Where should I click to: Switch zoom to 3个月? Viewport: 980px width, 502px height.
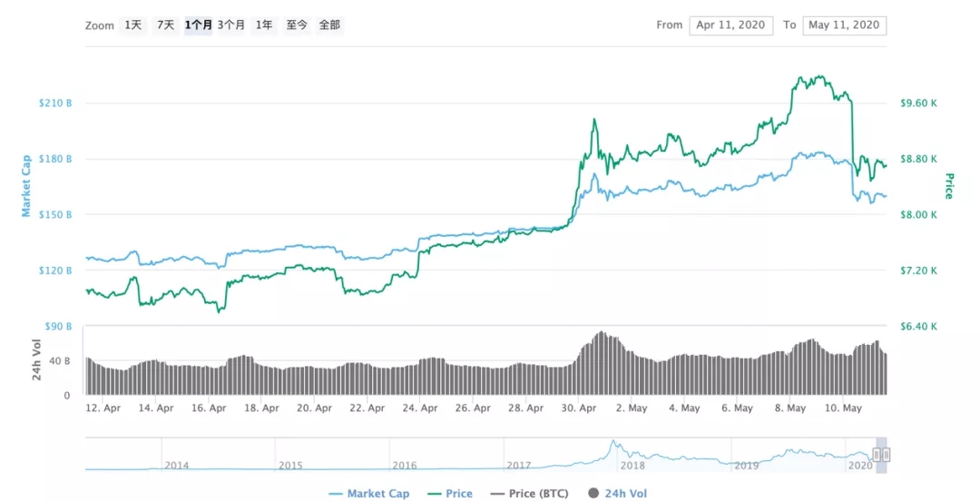[x=230, y=25]
